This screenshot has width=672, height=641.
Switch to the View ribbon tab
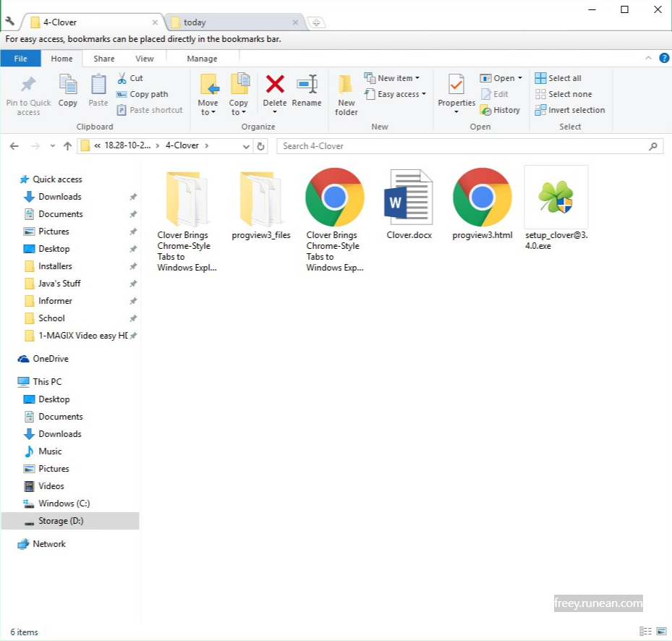(x=145, y=59)
